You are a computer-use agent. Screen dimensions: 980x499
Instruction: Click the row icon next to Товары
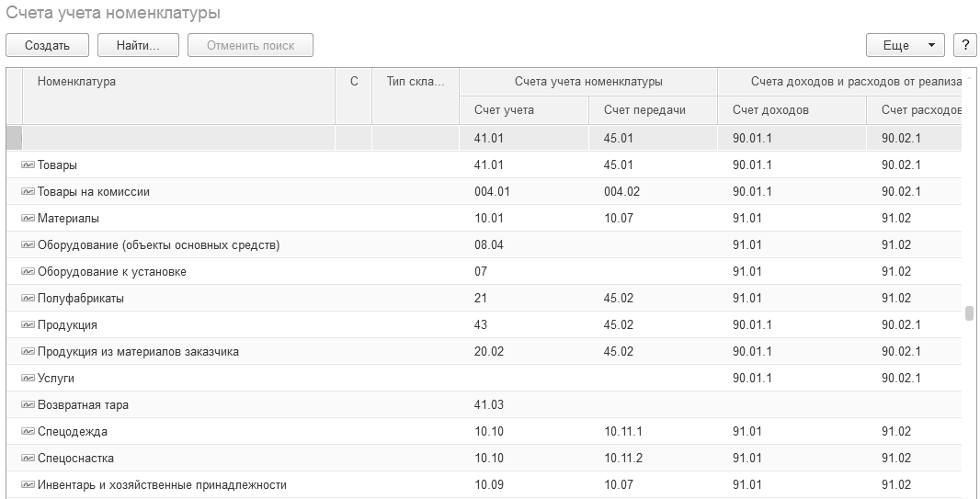[28, 165]
